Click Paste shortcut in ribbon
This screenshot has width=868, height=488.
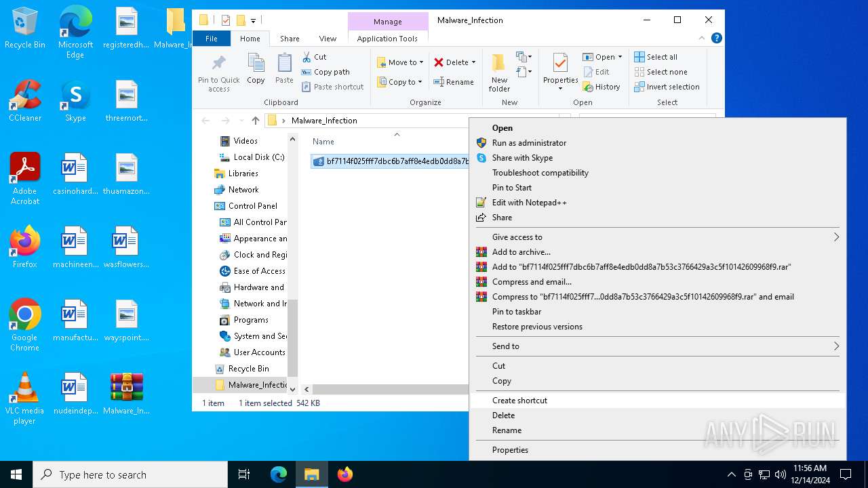click(333, 87)
